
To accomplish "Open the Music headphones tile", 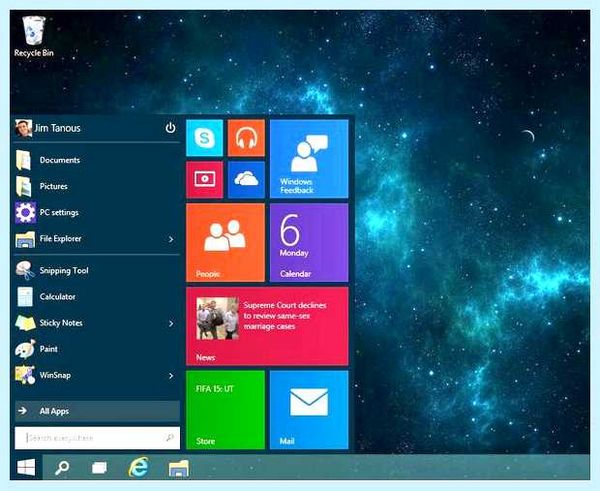I will [246, 138].
